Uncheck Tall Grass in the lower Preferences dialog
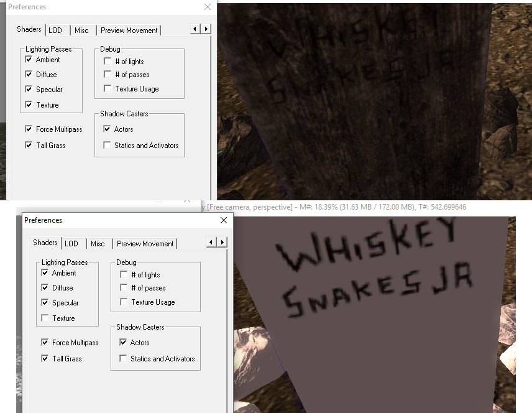Screen dimensions: 532x413 pos(45,358)
